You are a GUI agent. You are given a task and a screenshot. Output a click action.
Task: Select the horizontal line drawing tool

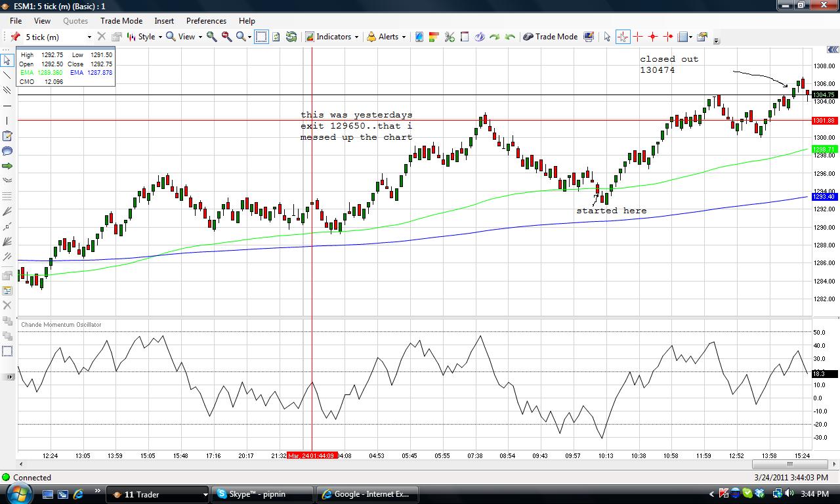pyautogui.click(x=7, y=106)
